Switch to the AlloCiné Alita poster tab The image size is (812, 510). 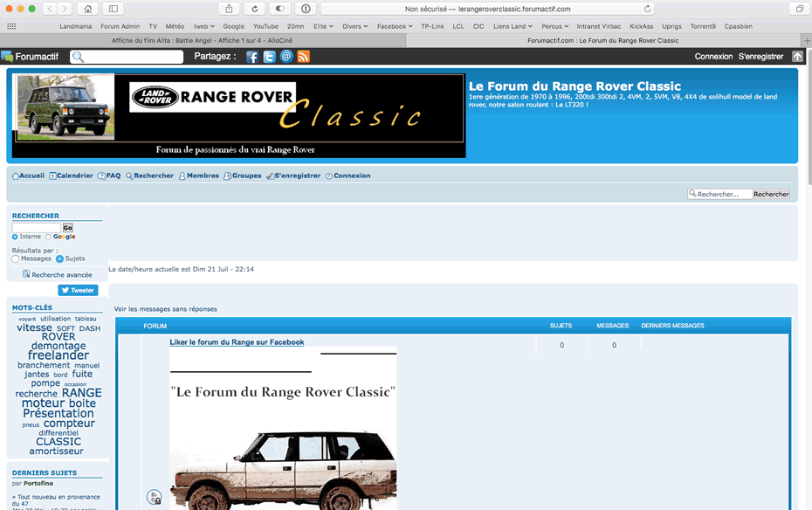coord(203,40)
